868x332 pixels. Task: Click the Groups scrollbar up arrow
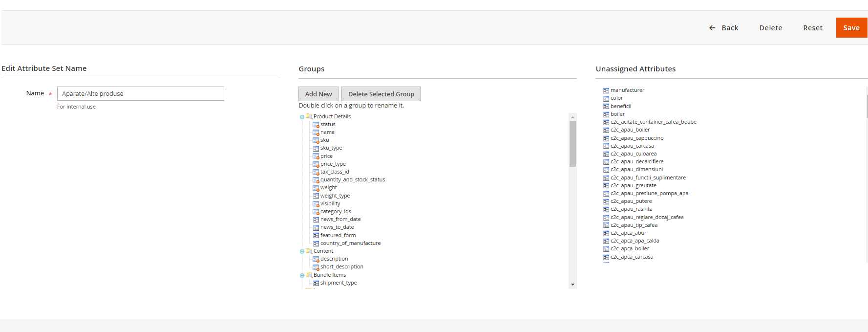point(572,117)
